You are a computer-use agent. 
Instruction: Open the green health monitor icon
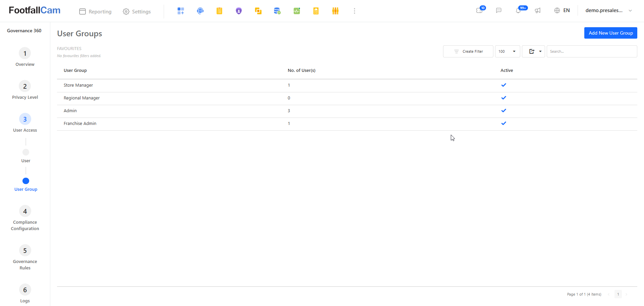[297, 11]
